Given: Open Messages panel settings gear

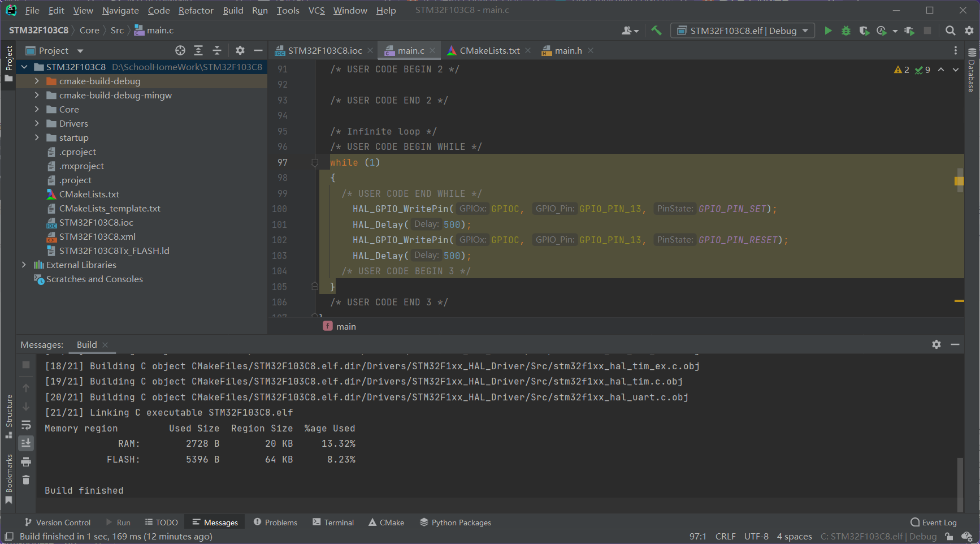Looking at the screenshot, I should pyautogui.click(x=936, y=344).
